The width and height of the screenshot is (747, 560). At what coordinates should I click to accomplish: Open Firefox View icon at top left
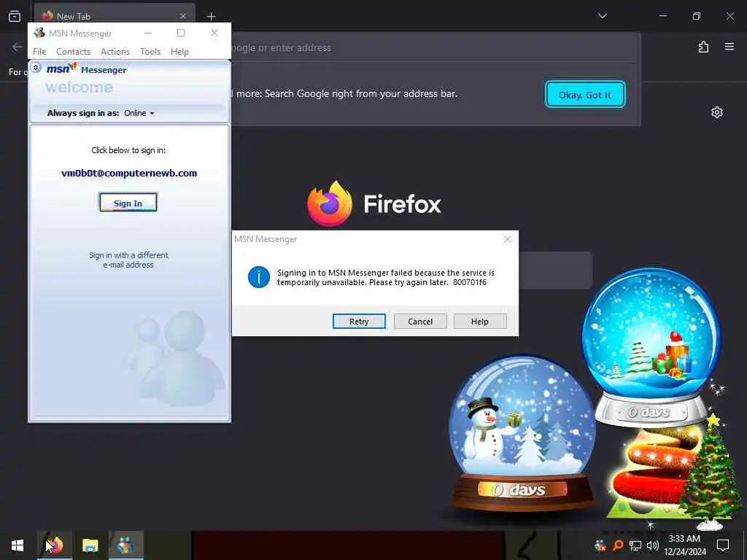(15, 16)
